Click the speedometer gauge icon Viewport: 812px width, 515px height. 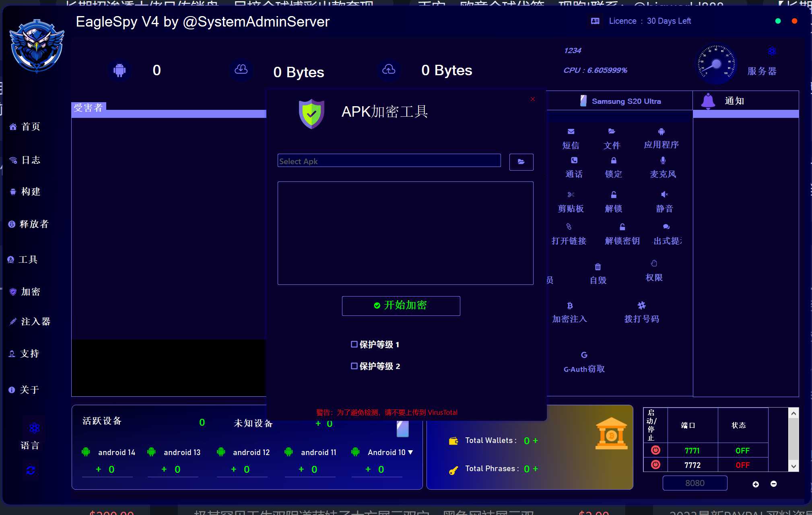point(716,64)
